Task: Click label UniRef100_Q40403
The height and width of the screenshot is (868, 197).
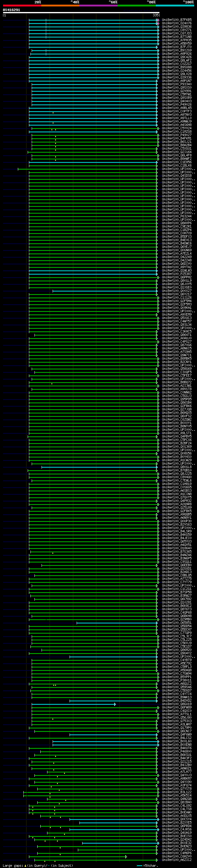Action: [177, 101]
